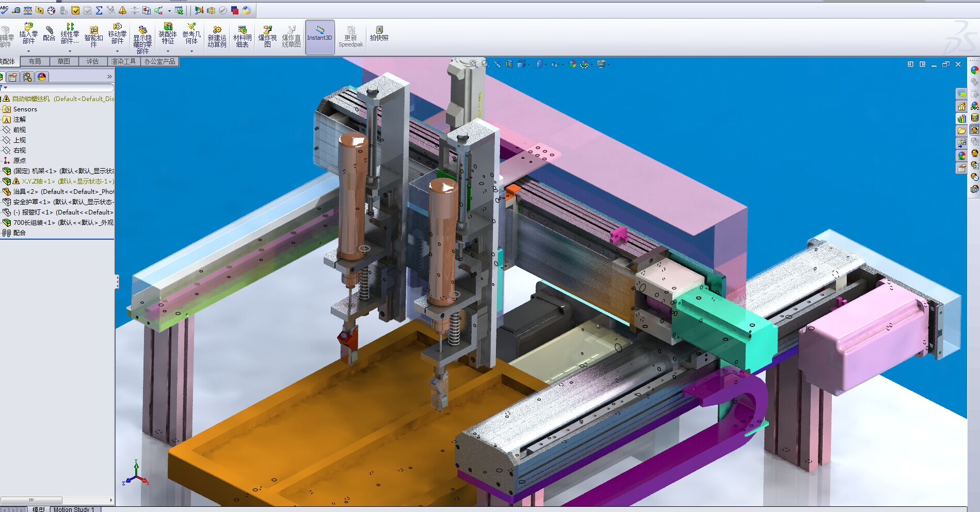Click Zoom to Area magnifier icon
The width and height of the screenshot is (980, 512).
click(x=485, y=64)
